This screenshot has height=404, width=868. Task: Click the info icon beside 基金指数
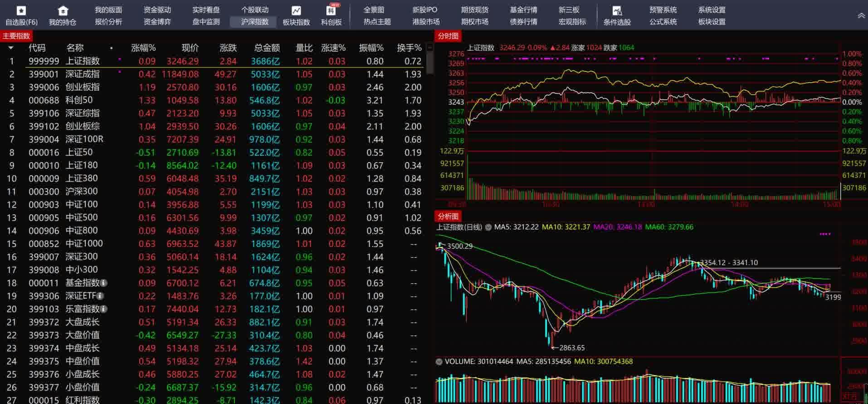tap(104, 283)
